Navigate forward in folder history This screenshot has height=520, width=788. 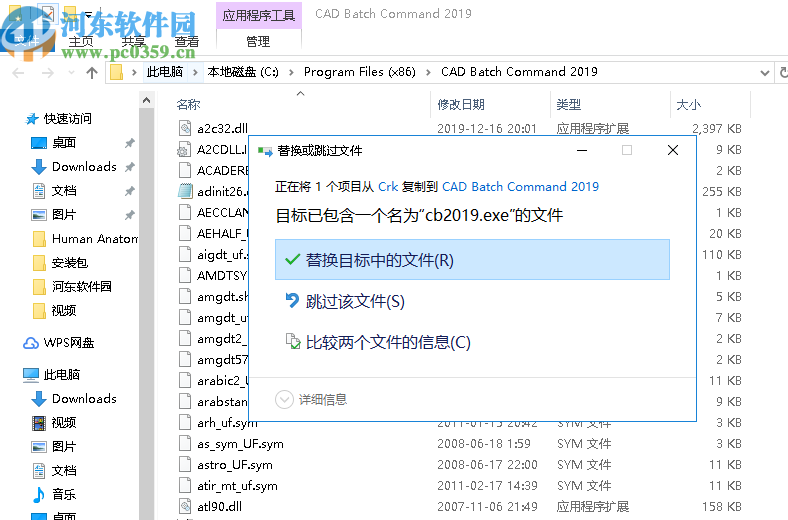(x=48, y=73)
